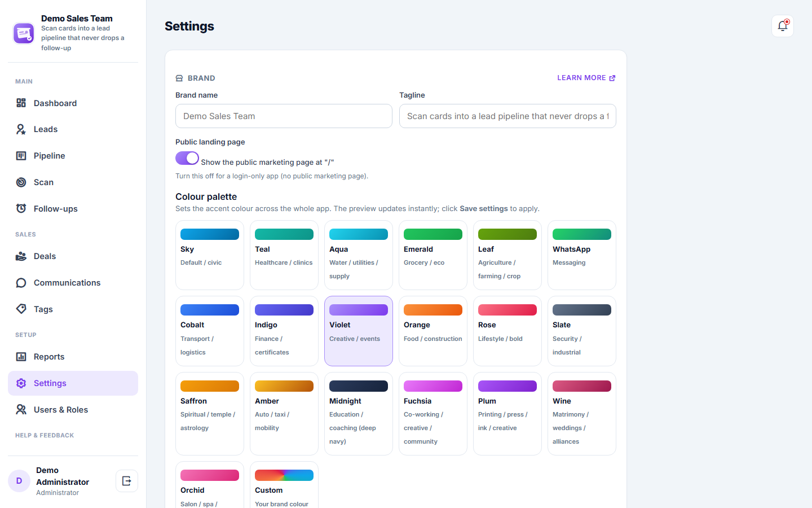Open Users & Roles page
The image size is (812, 508).
tap(73, 410)
